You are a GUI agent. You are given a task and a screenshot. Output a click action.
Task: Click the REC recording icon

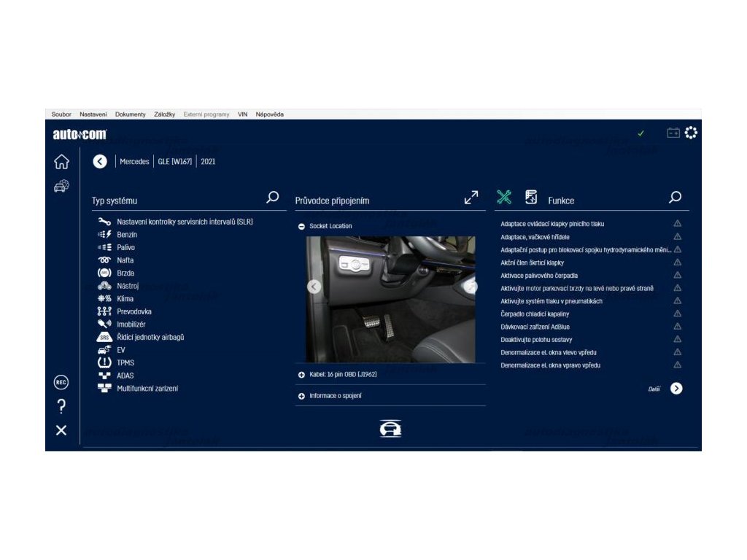click(61, 382)
